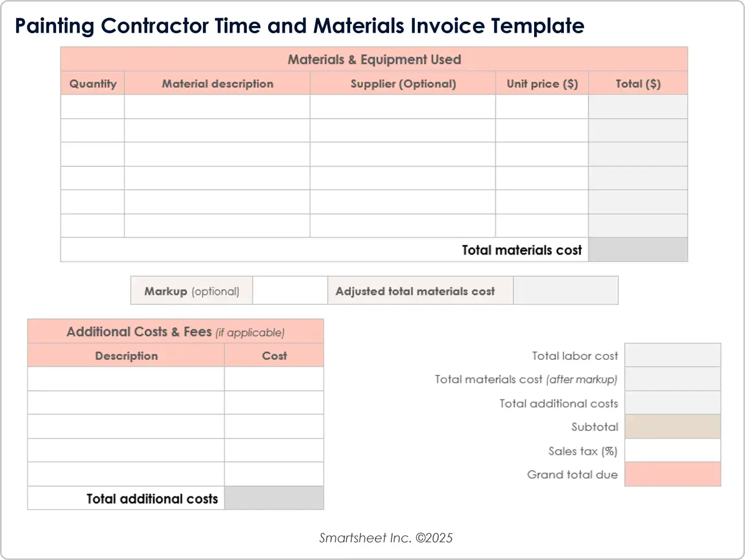745x560 pixels.
Task: Click the first Supplier (Optional) cell
Action: tap(403, 107)
